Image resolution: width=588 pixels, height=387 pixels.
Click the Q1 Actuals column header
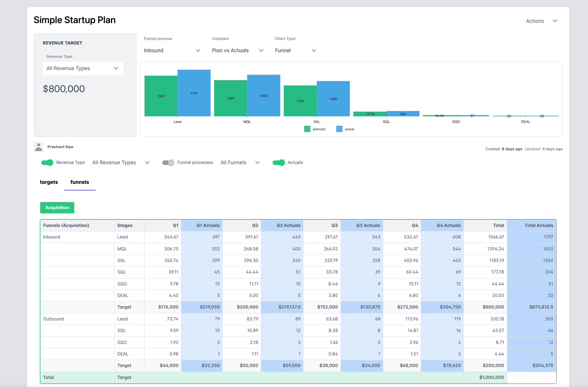(x=208, y=226)
